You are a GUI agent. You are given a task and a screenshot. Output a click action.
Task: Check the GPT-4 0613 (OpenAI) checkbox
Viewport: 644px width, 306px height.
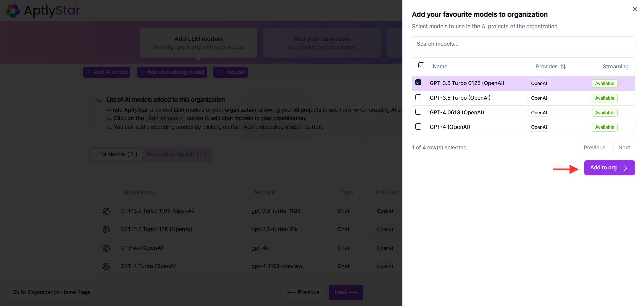[x=418, y=112]
